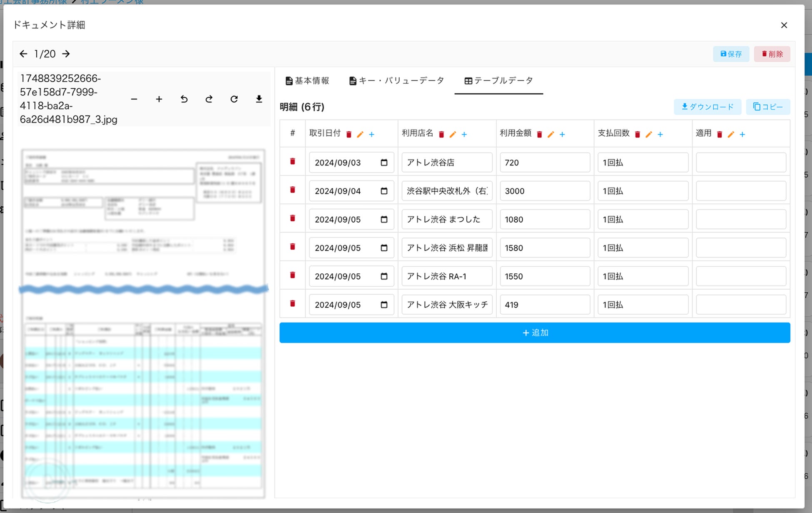This screenshot has width=812, height=513.
Task: Zoom out the image with minus icon
Action: tap(134, 99)
